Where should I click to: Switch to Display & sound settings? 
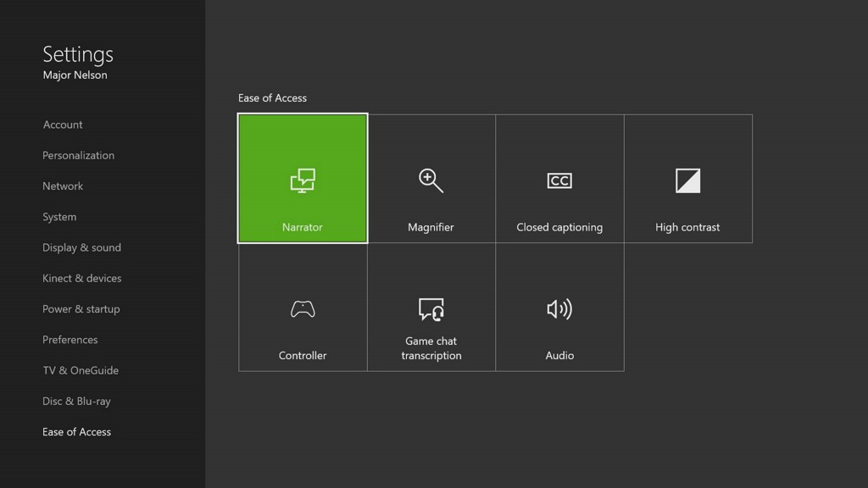click(81, 247)
